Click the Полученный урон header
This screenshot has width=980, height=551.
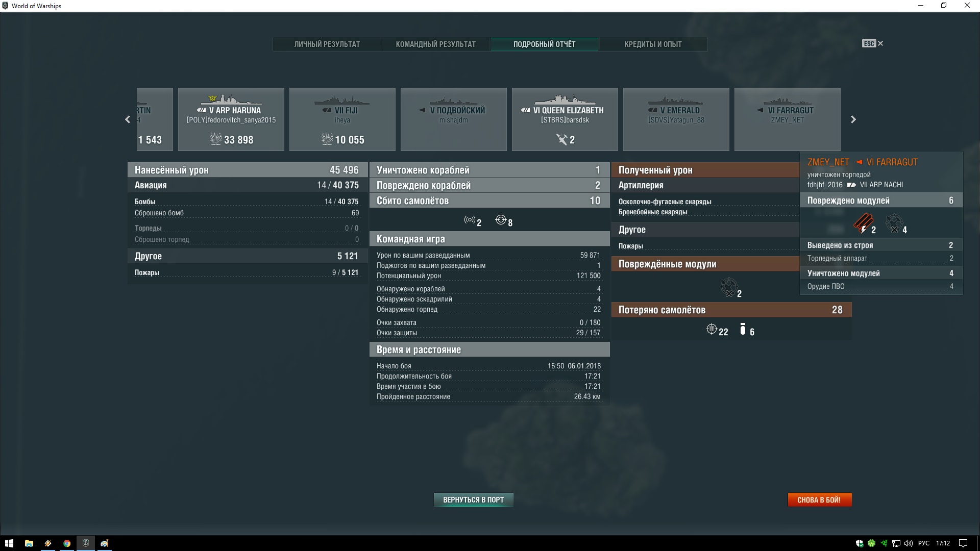(705, 170)
